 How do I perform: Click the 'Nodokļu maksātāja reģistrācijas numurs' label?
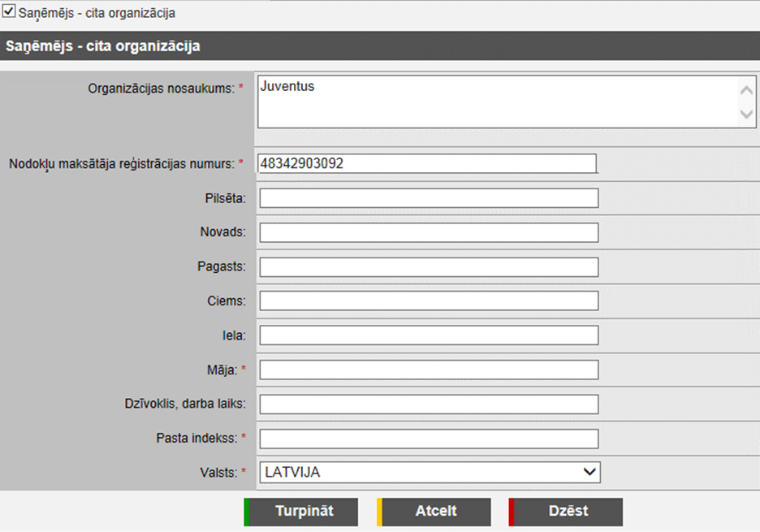(x=122, y=164)
